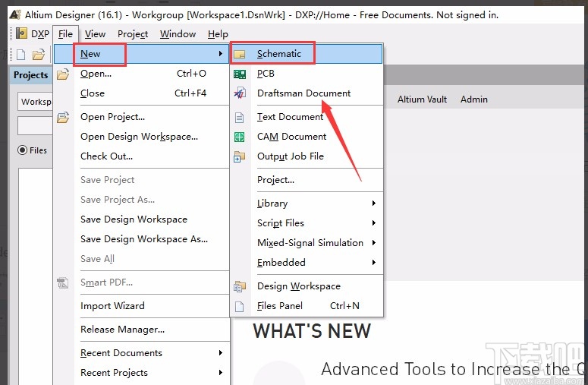Click the Open Project icon in menu
This screenshot has width=588, height=385.
click(x=63, y=117)
